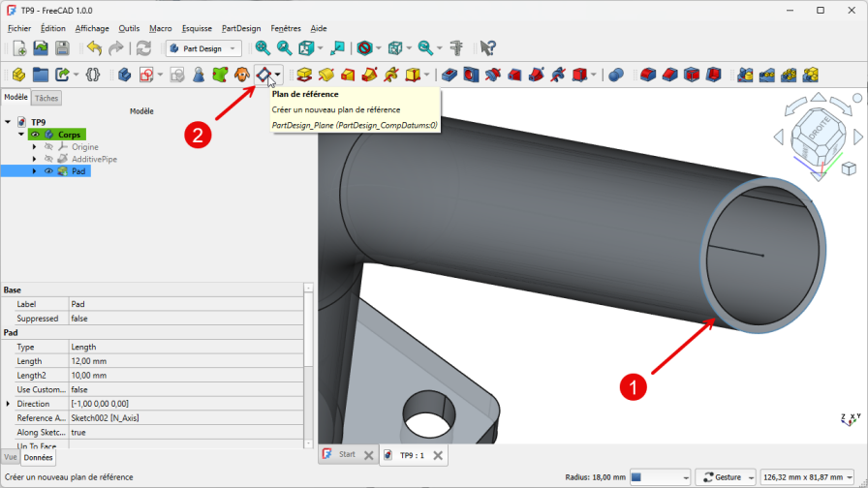Click the datum plane creation icon
The image size is (868, 488).
263,75
